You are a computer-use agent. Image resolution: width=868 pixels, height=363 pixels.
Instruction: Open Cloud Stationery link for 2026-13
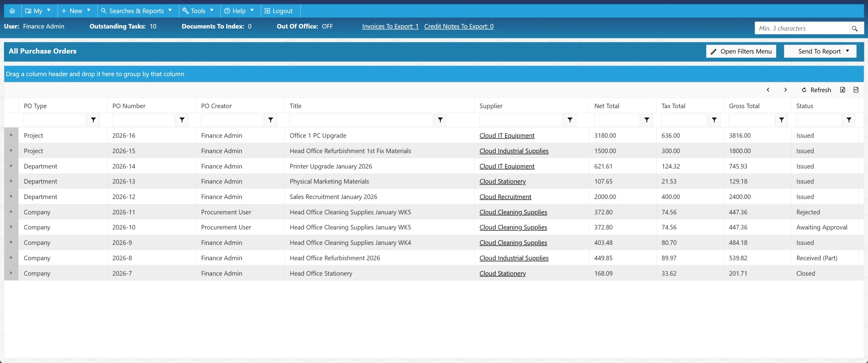[502, 181]
